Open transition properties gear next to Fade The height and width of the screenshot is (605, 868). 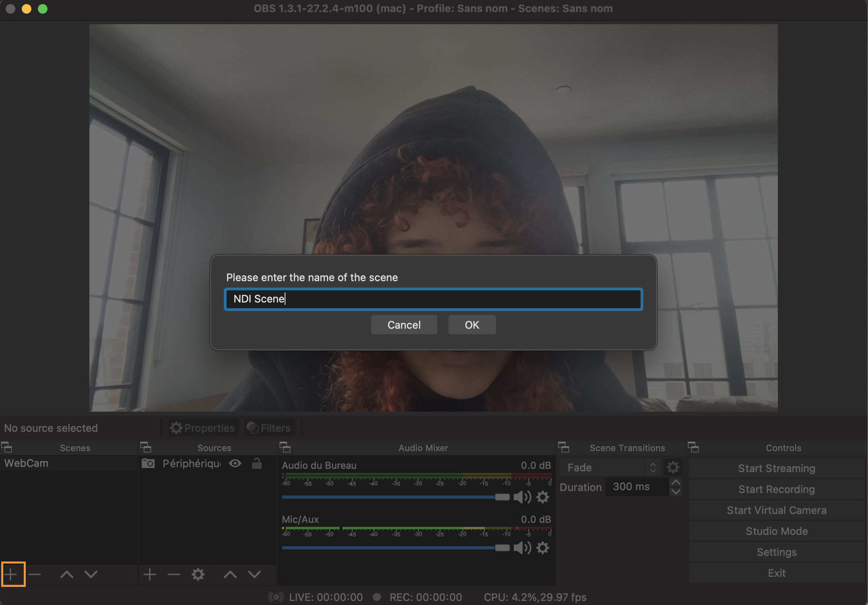(x=673, y=468)
